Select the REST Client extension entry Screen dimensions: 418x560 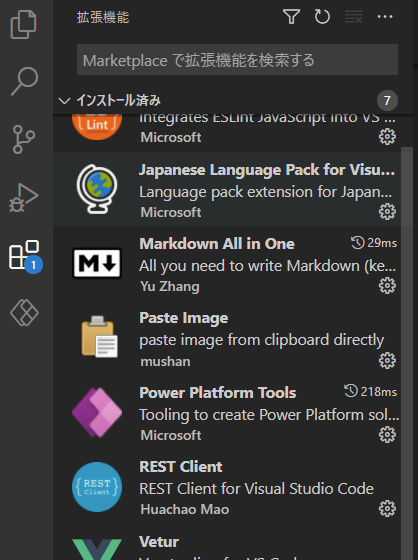[227, 487]
